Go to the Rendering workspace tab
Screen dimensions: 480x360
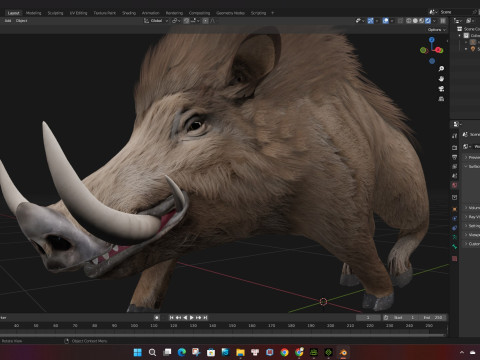click(x=174, y=13)
